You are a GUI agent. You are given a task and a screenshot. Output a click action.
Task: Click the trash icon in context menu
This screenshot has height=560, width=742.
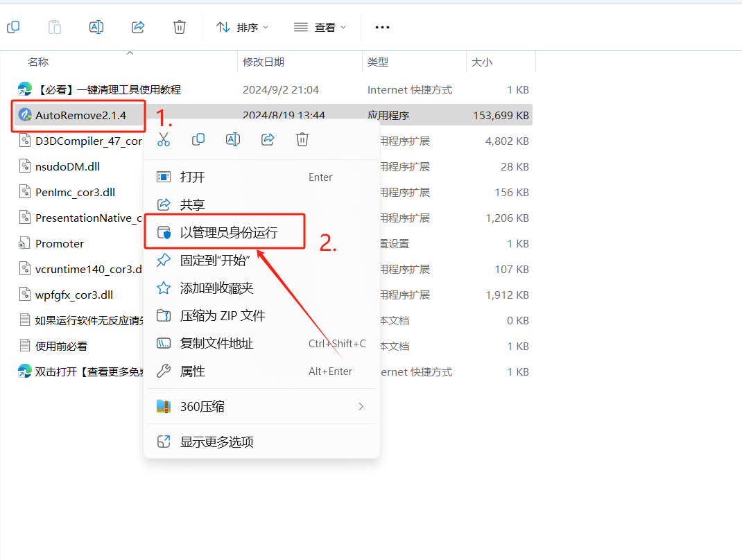(x=302, y=139)
